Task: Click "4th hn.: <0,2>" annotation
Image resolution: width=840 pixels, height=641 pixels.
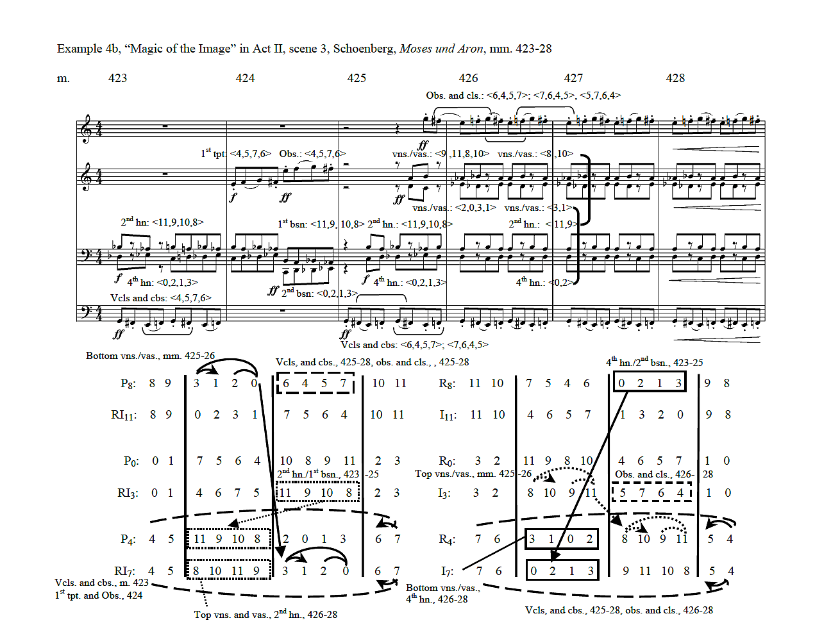Action: click(x=544, y=282)
